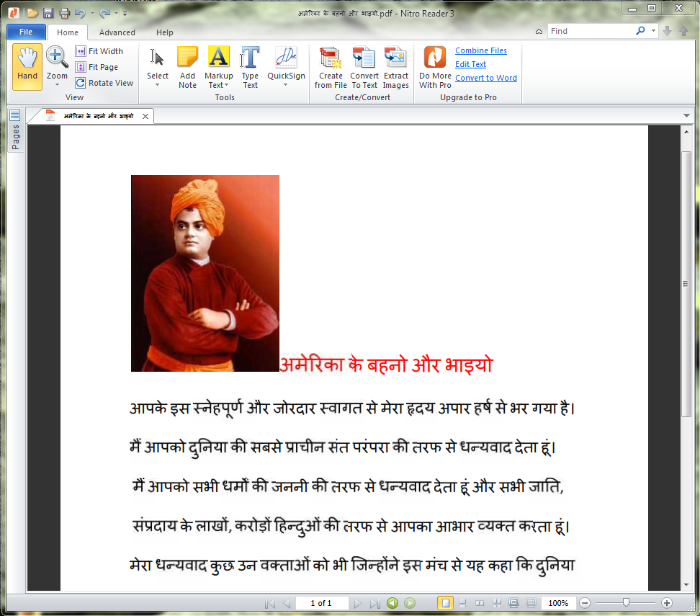Expand the Undo history dropdown arrow

click(x=92, y=14)
